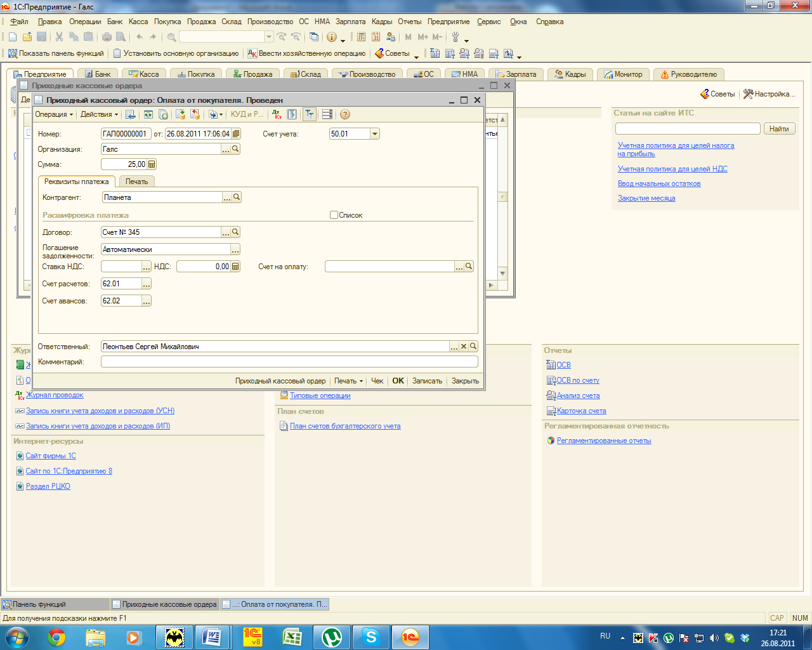Click the ellipsis selector for Счет авансов 62.02
The image size is (812, 650).
(147, 301)
